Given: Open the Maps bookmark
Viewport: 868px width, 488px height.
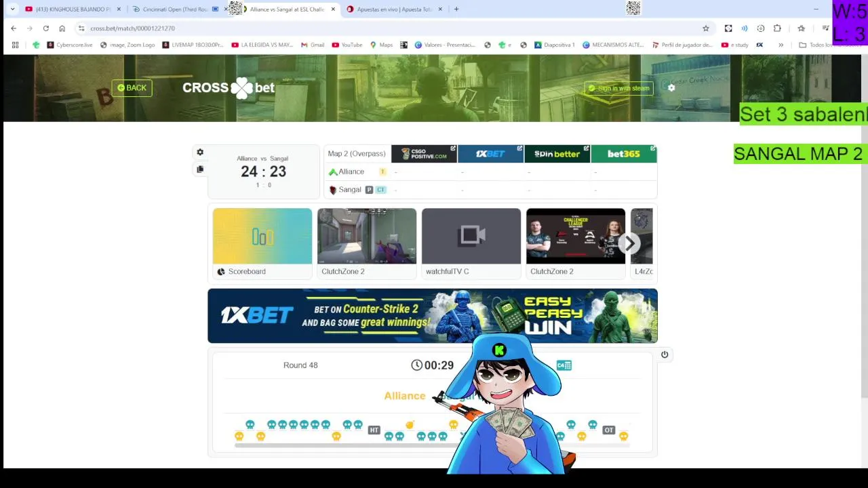Looking at the screenshot, I should [381, 45].
